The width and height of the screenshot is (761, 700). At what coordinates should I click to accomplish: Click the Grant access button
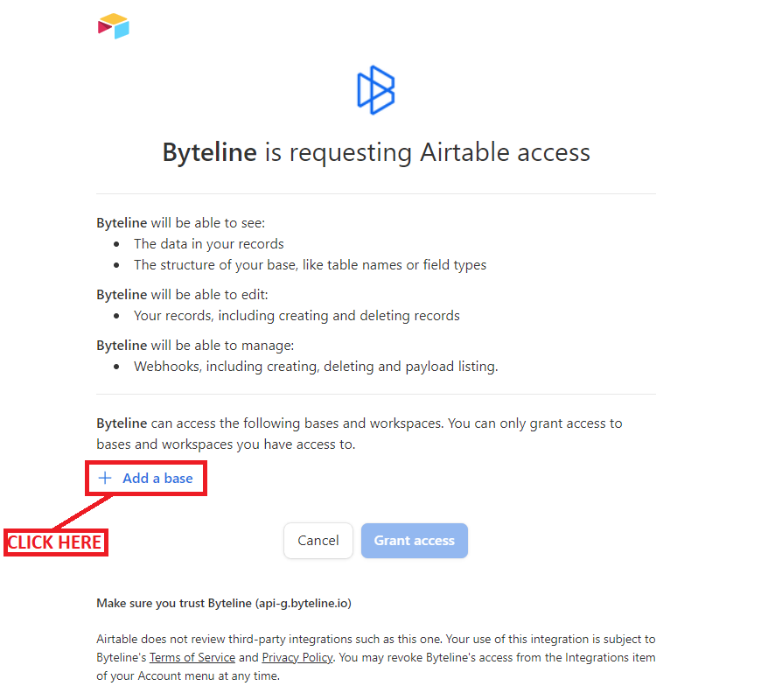point(415,541)
